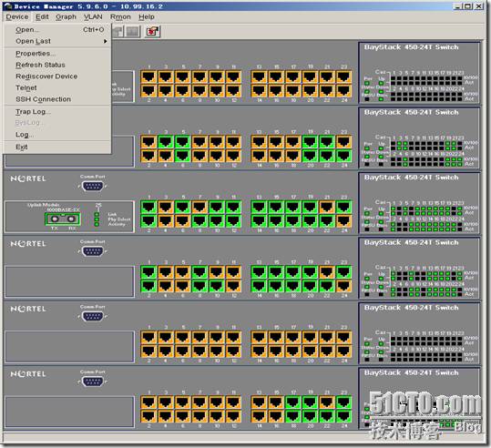Select port 19 on the second switch unit
Viewport: 491px width, 448px height.
click(x=310, y=142)
